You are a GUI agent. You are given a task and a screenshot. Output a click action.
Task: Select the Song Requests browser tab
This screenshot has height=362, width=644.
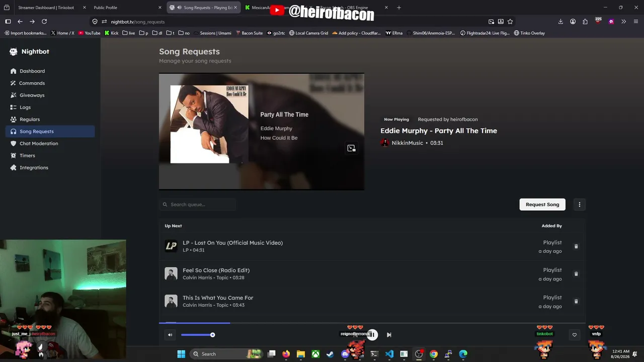click(203, 8)
